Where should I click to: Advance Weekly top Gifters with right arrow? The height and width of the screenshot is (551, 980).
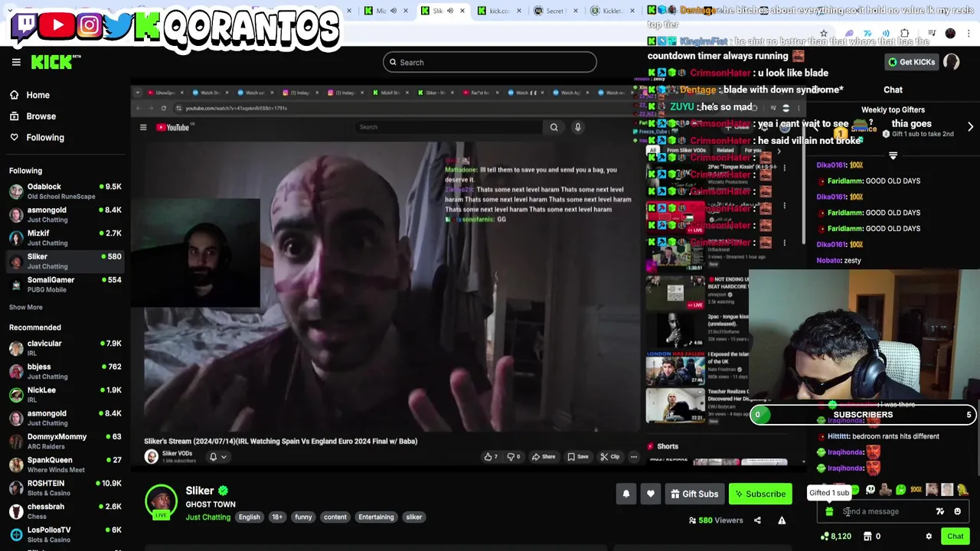click(x=970, y=127)
